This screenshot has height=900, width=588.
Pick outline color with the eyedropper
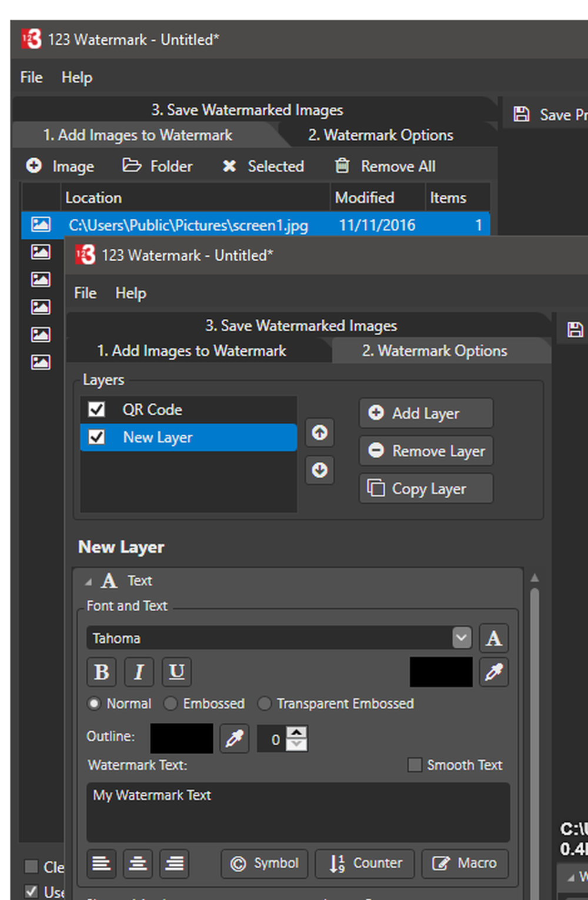click(234, 739)
